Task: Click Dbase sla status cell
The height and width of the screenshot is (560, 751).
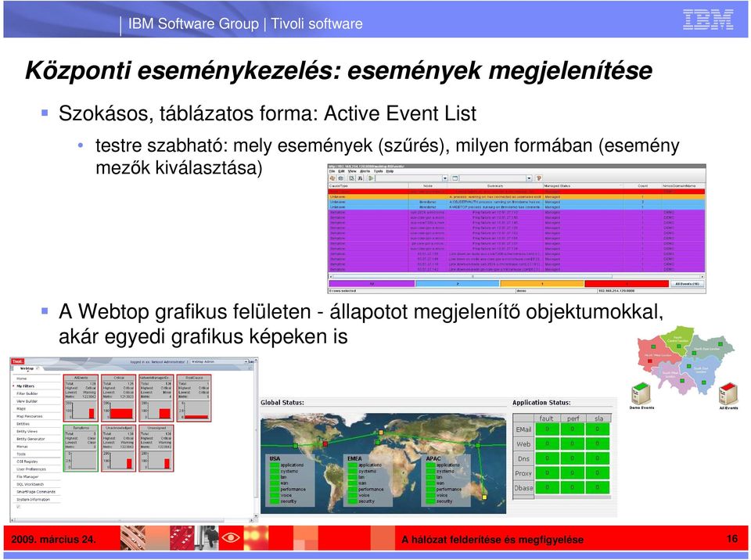Action: [x=597, y=487]
